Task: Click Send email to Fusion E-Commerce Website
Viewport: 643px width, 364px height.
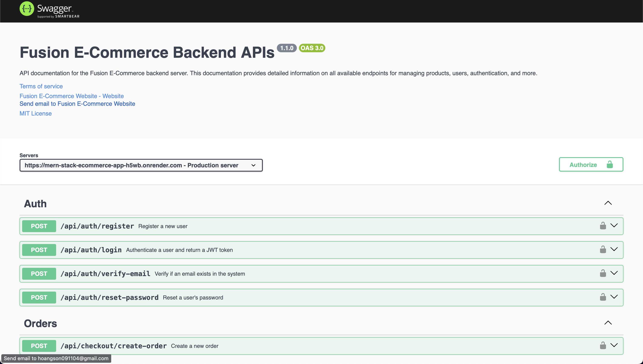Action: (77, 103)
